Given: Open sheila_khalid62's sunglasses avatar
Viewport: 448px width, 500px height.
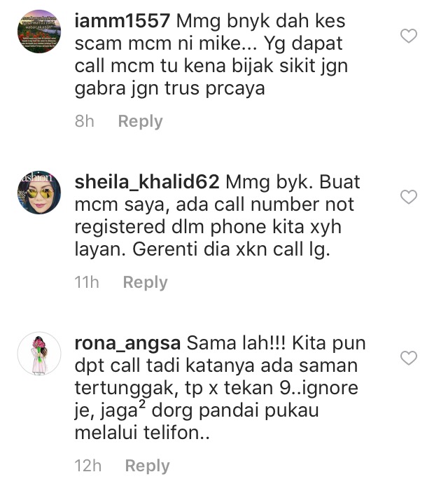Looking at the screenshot, I should click(39, 193).
